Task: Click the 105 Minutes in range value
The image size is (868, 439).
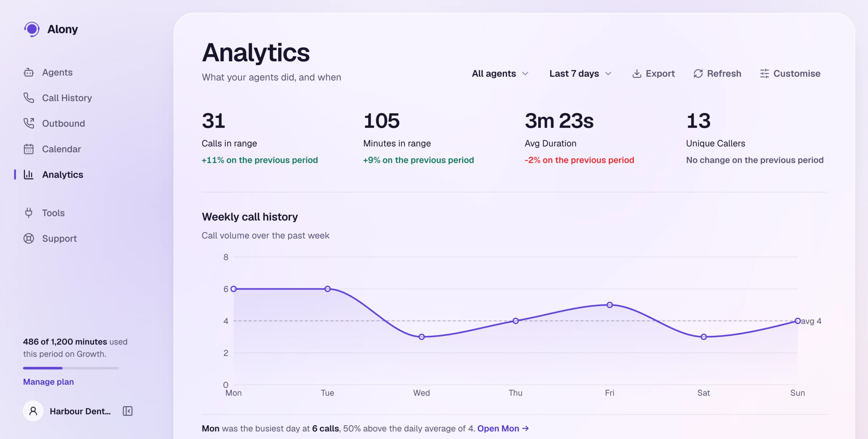Action: tap(382, 121)
